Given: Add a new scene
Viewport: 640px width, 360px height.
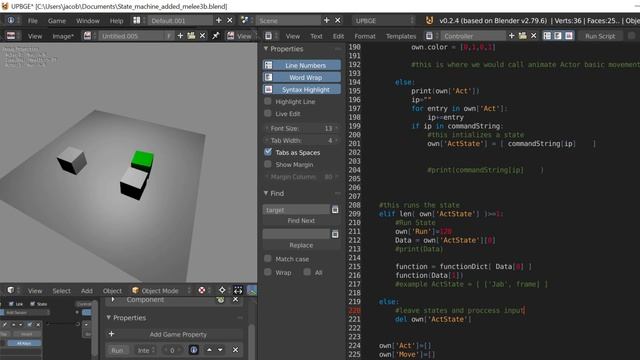Looking at the screenshot, I should point(327,20).
